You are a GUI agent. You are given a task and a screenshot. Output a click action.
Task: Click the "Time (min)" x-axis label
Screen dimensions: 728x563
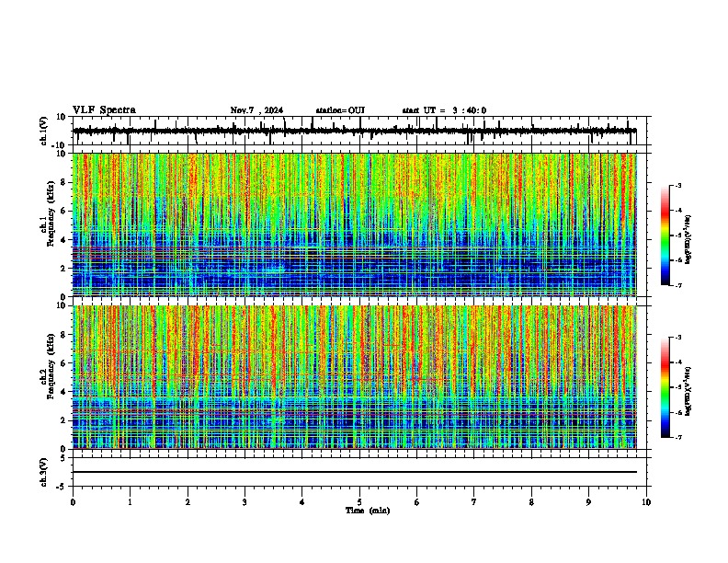368,511
